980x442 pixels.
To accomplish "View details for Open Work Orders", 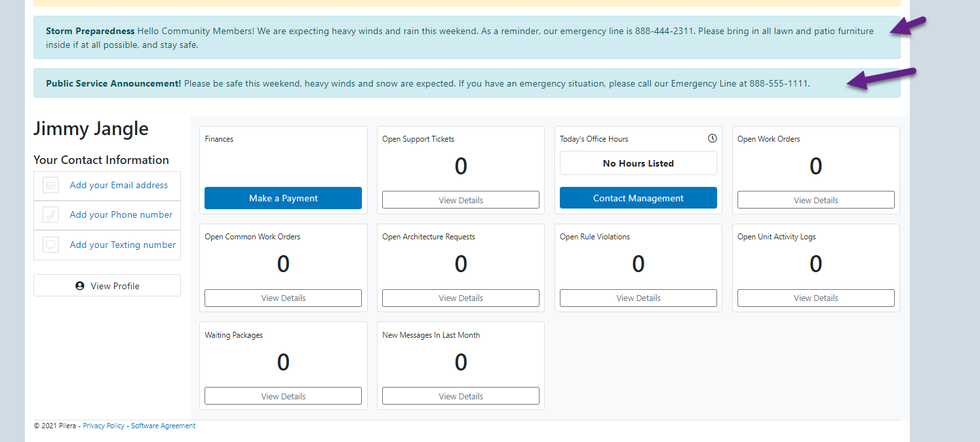I will tap(816, 200).
